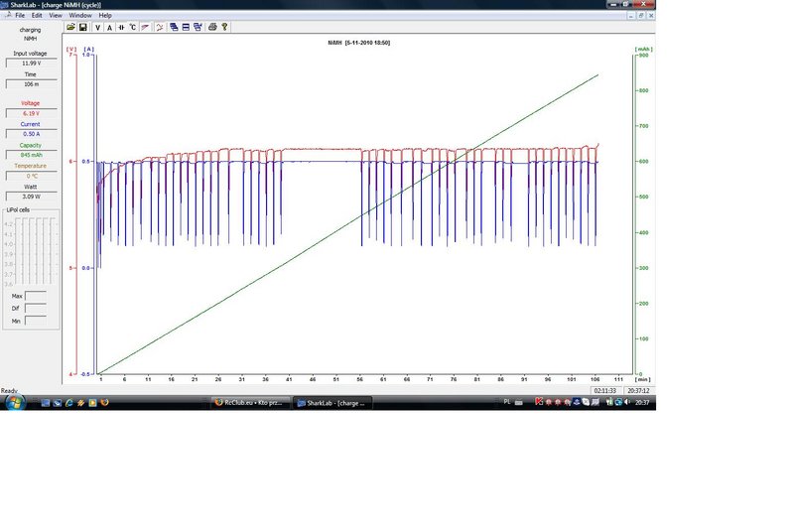The image size is (794, 532).
Task: Open a log file with the folder icon
Action: tap(70, 27)
